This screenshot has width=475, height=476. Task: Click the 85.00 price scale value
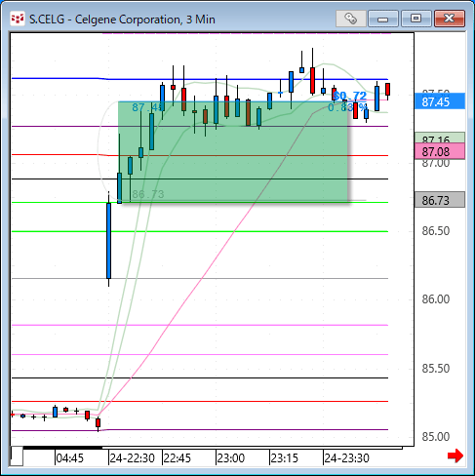[x=436, y=437]
